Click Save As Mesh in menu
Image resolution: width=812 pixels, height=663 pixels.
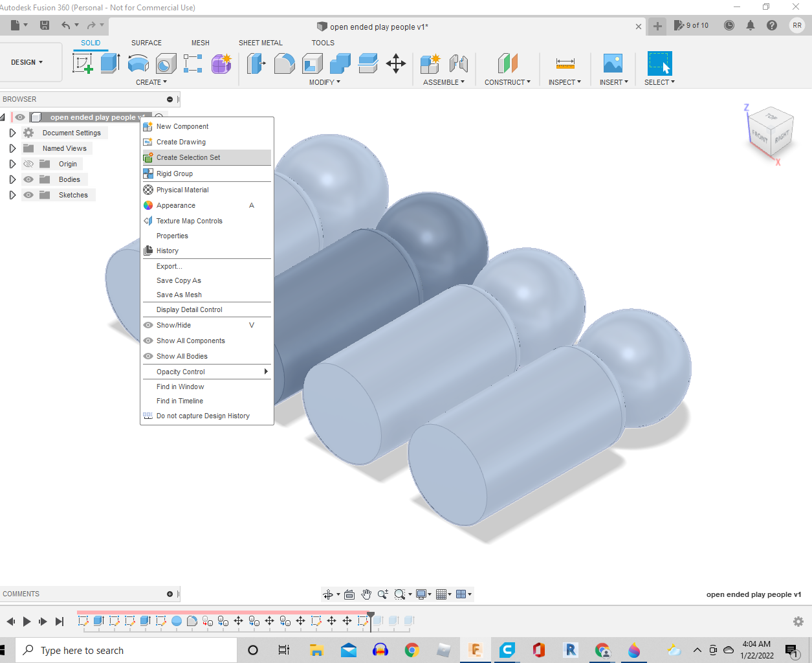pos(179,295)
